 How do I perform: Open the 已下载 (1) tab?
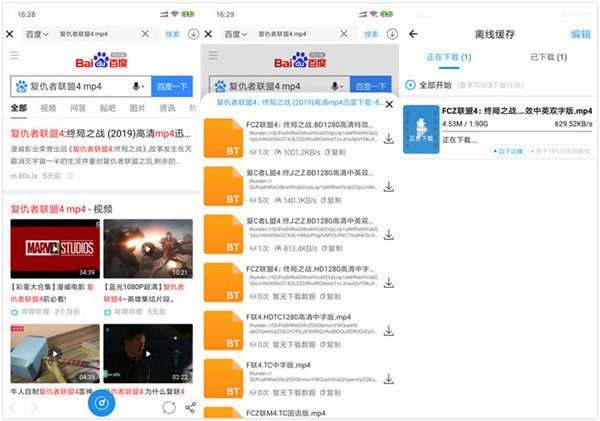pos(548,57)
